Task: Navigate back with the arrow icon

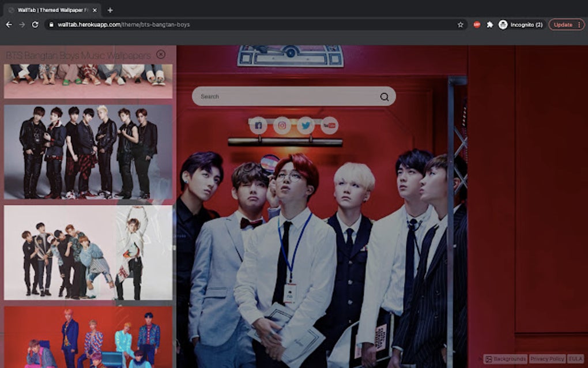Action: pyautogui.click(x=7, y=25)
